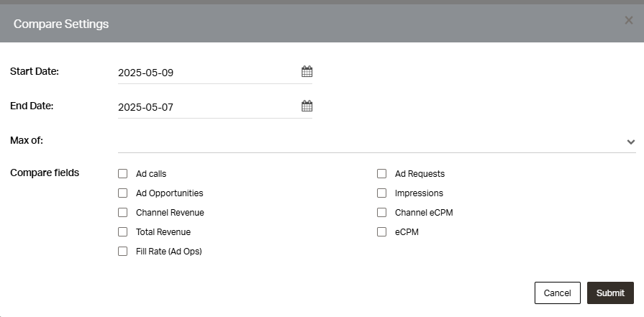The height and width of the screenshot is (317, 644).
Task: Open the Max of selection field
Action: pos(376,142)
